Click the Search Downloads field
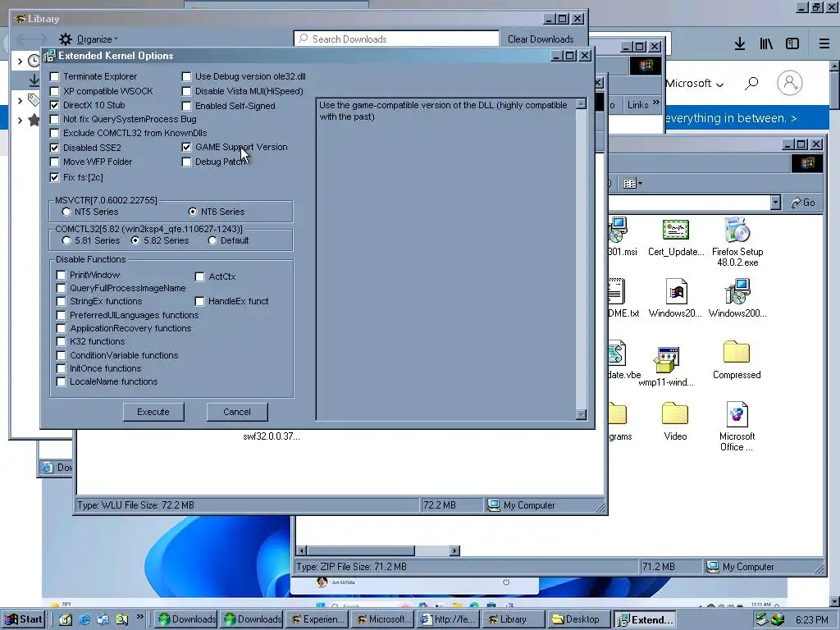 (396, 39)
